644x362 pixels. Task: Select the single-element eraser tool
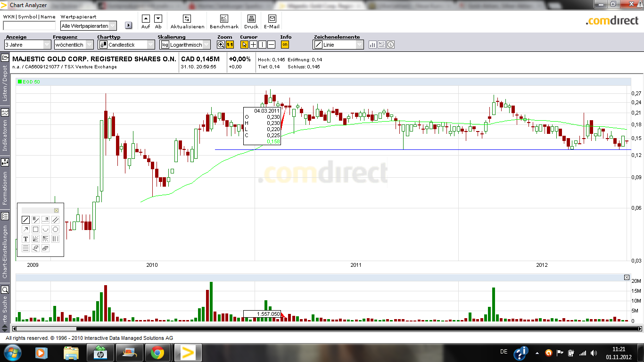point(36,248)
